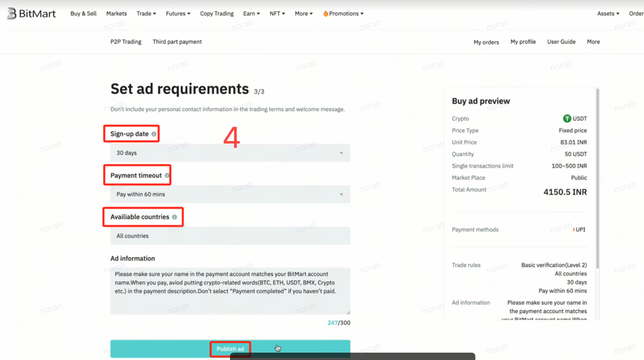Screen dimensions: 644x360
Task: Open User Guide link
Action: (561, 42)
